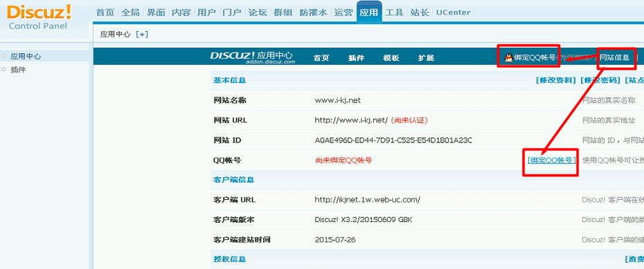Go to app center 模板 tab
This screenshot has height=269, width=644.
point(391,58)
